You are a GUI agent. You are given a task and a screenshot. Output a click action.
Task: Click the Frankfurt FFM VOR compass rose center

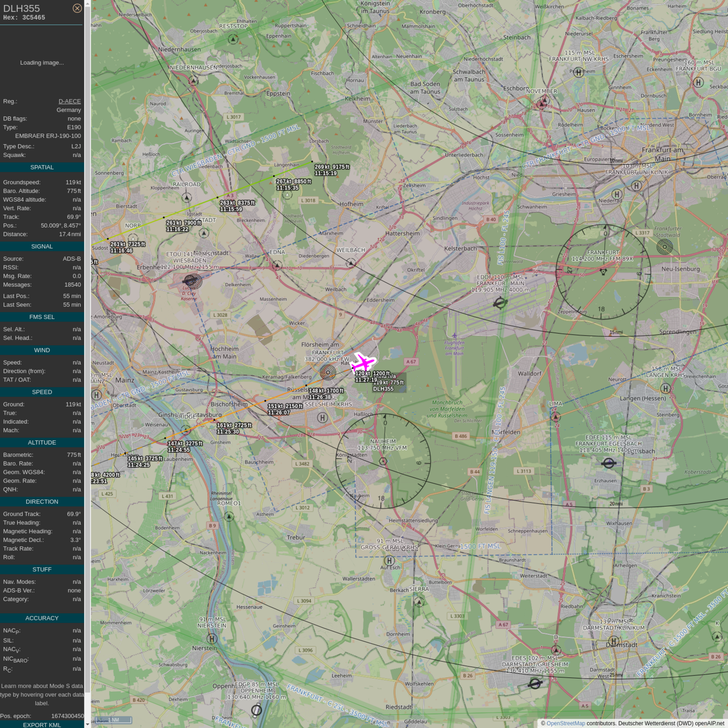tap(603, 272)
